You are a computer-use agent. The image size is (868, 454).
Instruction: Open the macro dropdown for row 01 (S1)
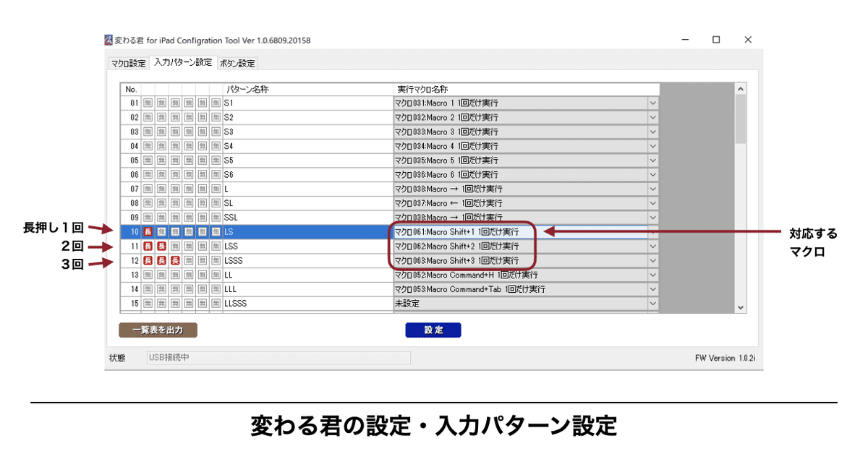(x=652, y=103)
